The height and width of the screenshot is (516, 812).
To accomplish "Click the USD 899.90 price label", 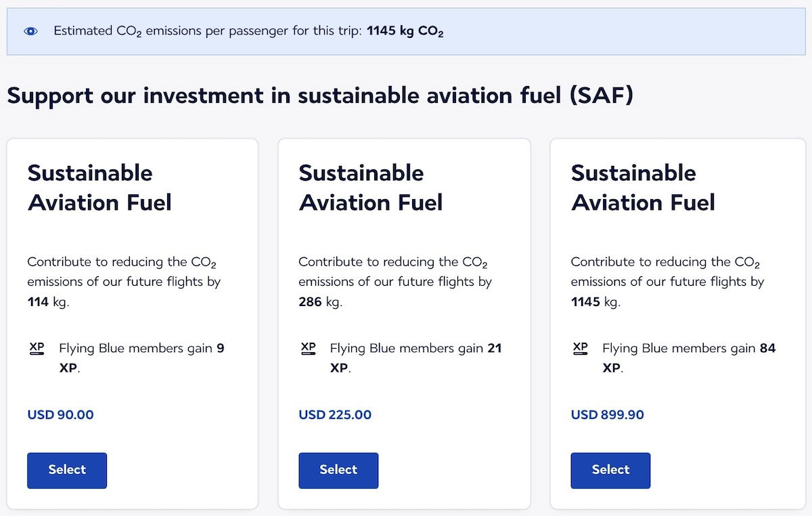I will (608, 414).
